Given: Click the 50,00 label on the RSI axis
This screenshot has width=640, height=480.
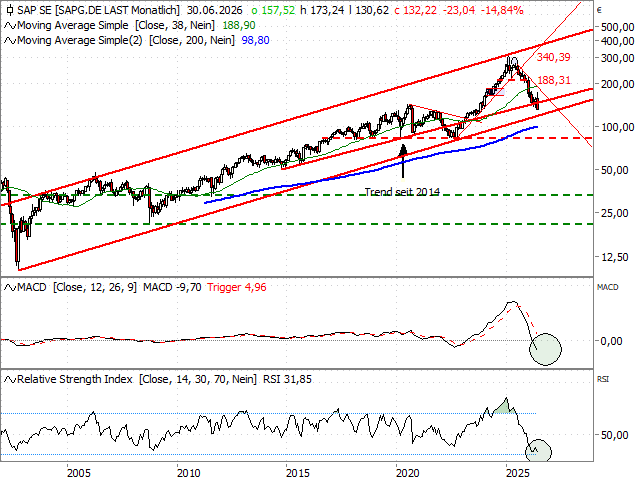Looking at the screenshot, I should [614, 436].
